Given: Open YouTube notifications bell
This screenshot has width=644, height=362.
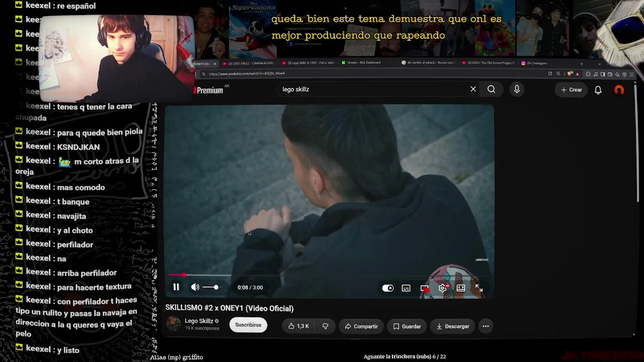Looking at the screenshot, I should [x=598, y=90].
